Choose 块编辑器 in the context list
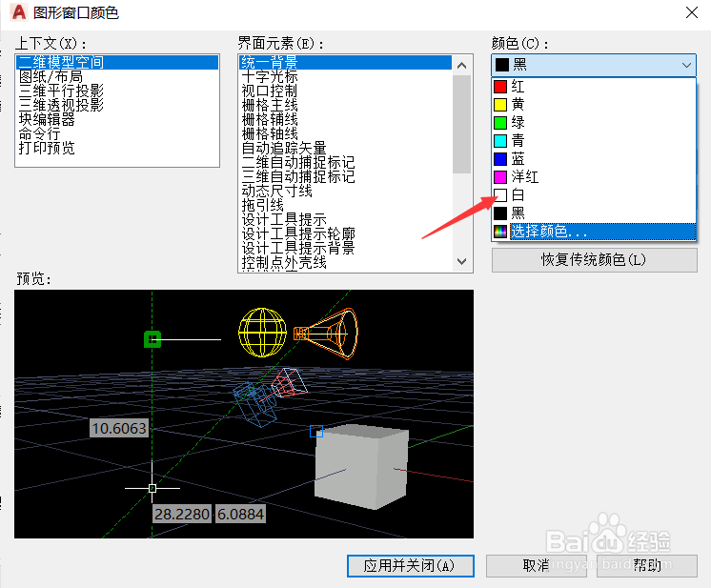The width and height of the screenshot is (711, 588). pyautogui.click(x=117, y=119)
